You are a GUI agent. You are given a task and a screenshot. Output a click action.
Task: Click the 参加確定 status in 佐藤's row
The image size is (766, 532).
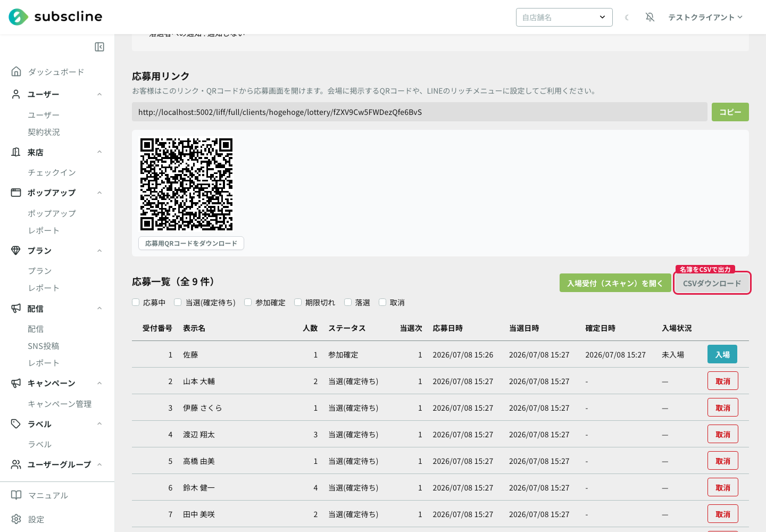(343, 355)
